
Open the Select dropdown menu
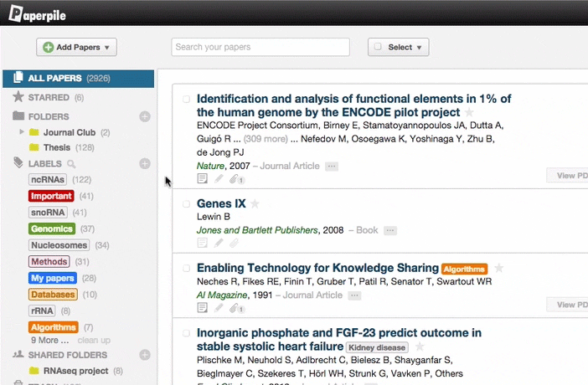[399, 48]
